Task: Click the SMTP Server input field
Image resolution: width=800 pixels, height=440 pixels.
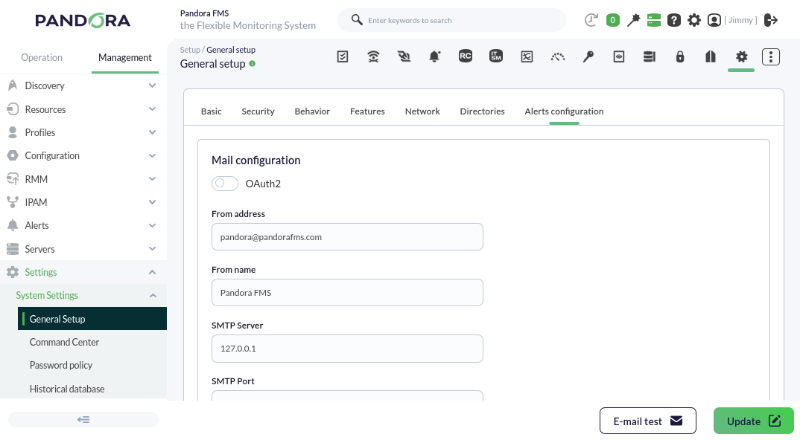Action: (x=347, y=348)
